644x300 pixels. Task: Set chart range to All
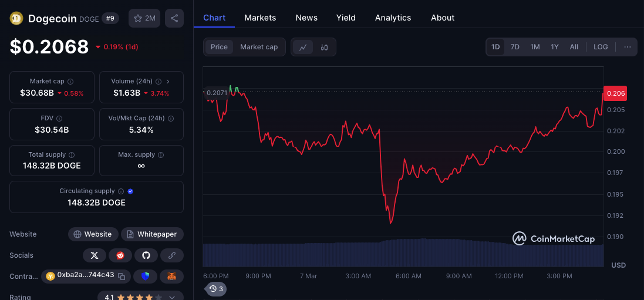(574, 47)
